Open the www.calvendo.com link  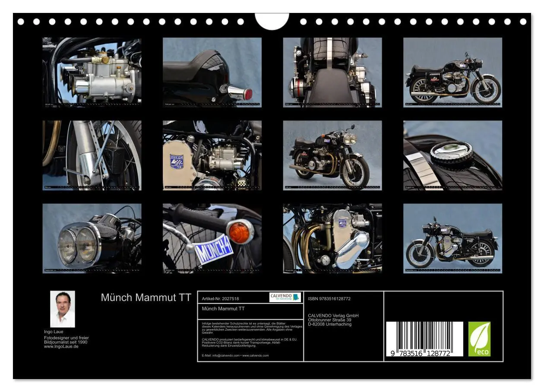(255, 355)
